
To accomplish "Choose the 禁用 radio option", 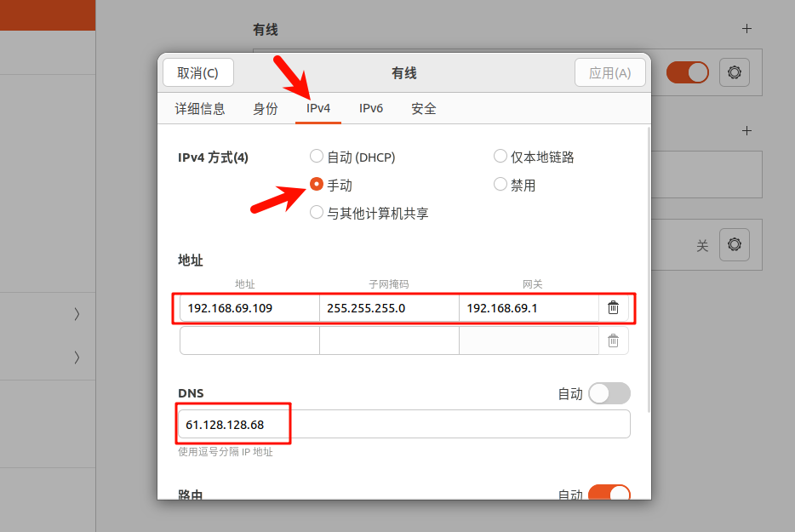I will tap(500, 185).
